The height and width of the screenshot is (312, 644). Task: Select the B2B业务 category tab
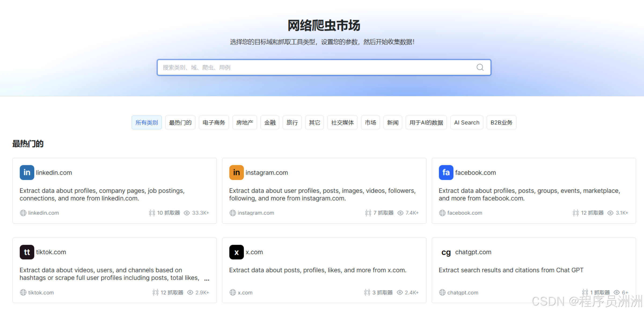point(501,122)
